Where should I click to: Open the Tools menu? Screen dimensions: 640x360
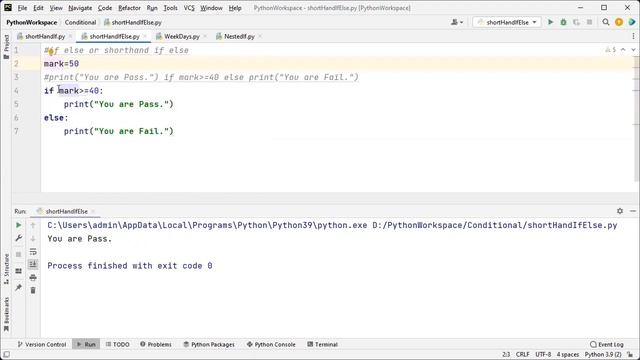point(171,8)
